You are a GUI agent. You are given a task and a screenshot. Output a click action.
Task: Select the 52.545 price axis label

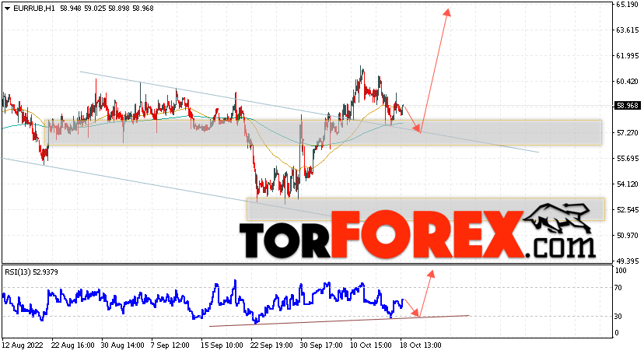click(x=627, y=210)
